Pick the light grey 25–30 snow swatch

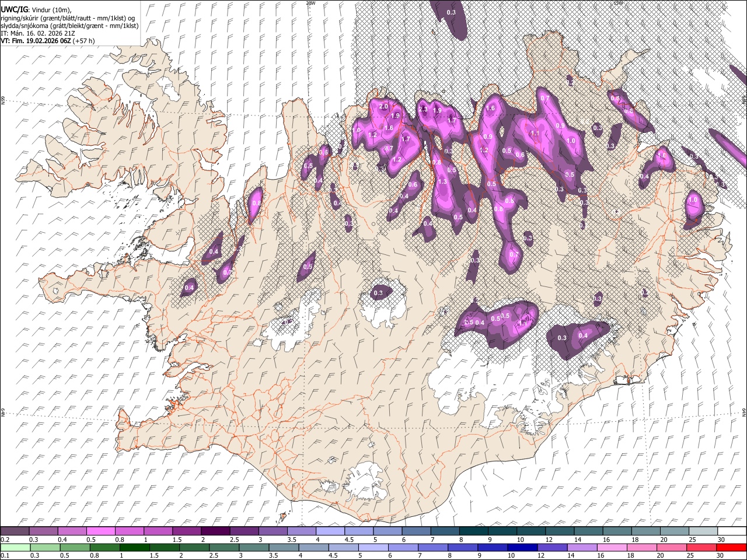click(x=704, y=531)
